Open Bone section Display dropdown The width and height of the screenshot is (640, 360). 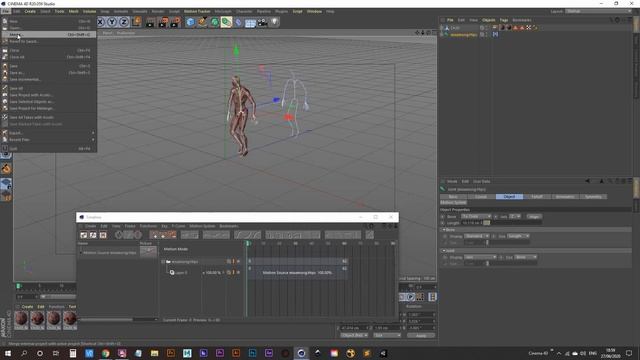[476, 236]
